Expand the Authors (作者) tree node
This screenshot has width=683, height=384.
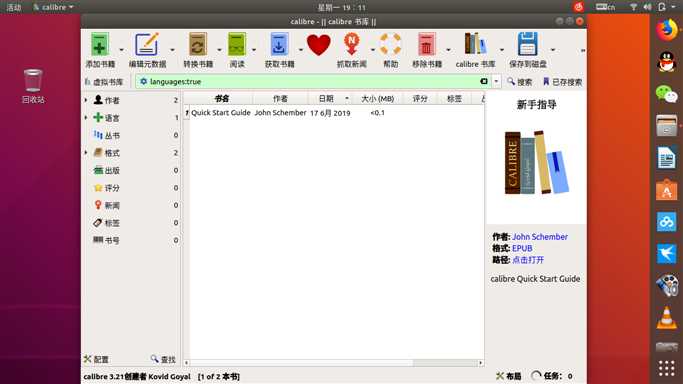(86, 100)
